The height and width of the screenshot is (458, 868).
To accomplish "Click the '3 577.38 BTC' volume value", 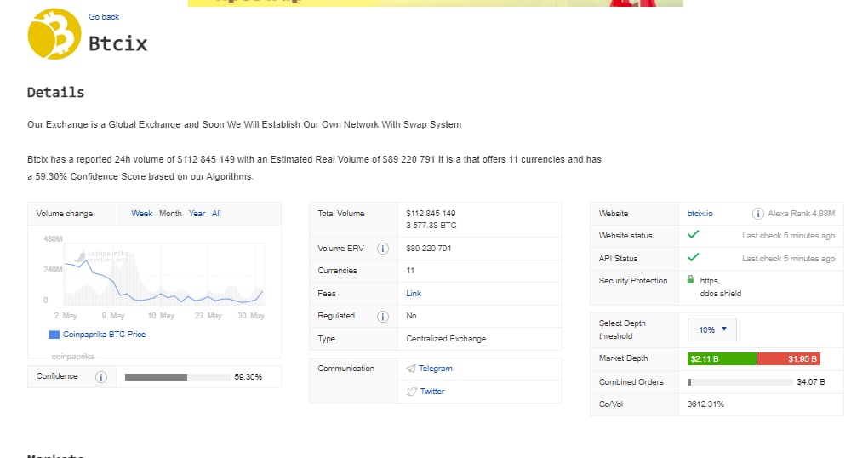I will pyautogui.click(x=431, y=226).
